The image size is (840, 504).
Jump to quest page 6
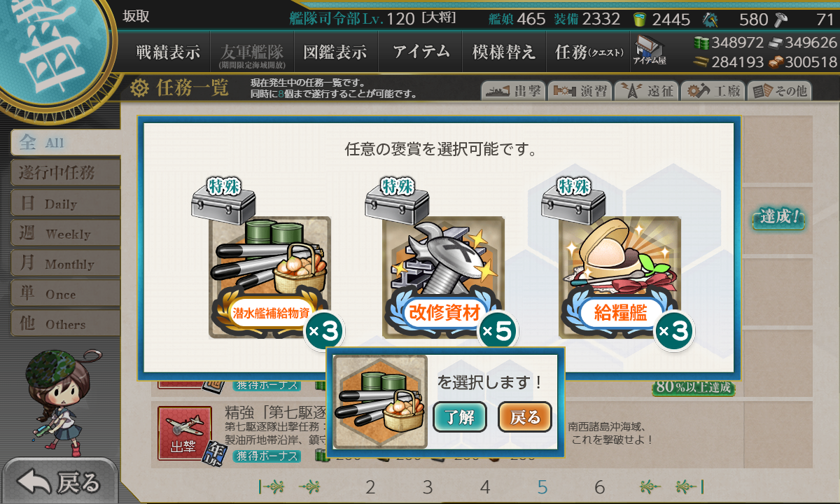599,487
